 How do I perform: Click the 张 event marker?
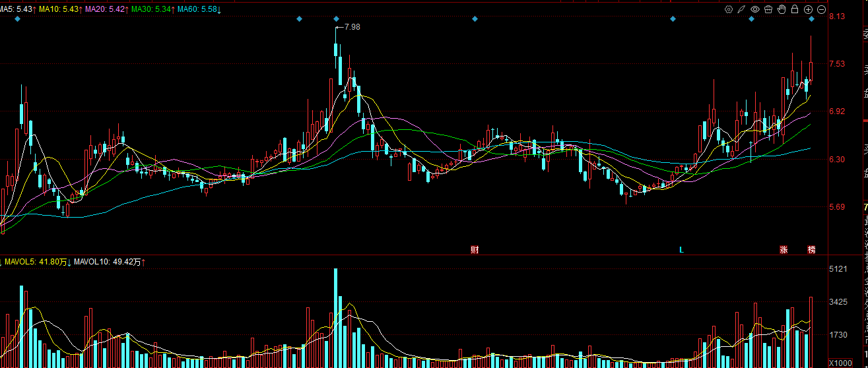coord(784,249)
